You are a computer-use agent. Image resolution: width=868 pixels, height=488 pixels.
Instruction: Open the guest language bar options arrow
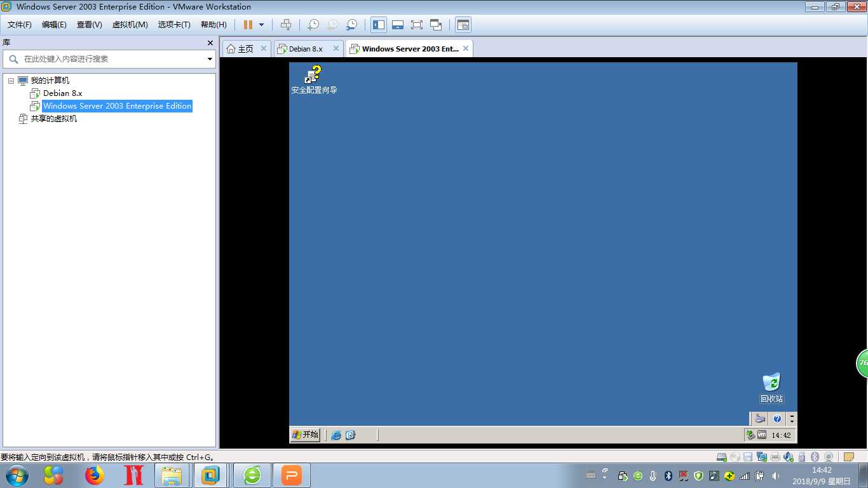click(792, 419)
